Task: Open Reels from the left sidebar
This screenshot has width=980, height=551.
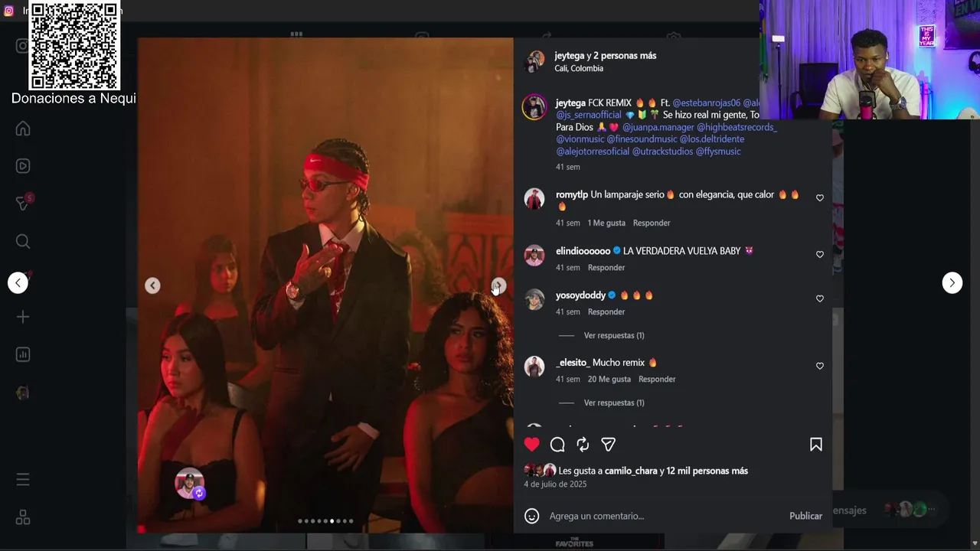Action: (23, 166)
